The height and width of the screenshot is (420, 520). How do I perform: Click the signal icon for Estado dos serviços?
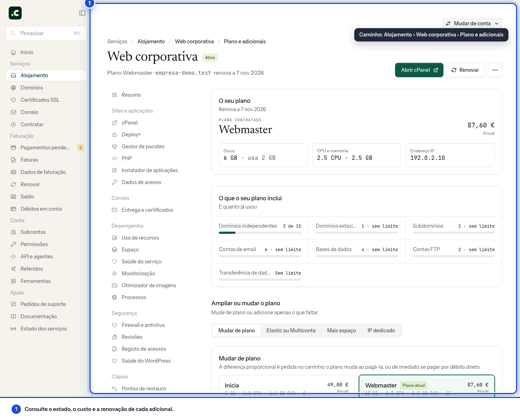coord(13,329)
